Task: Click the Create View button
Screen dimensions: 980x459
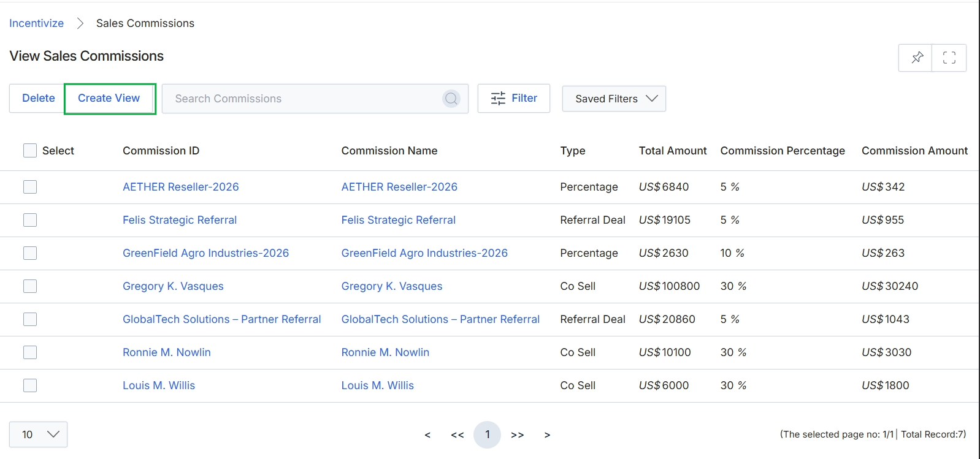Action: point(109,98)
